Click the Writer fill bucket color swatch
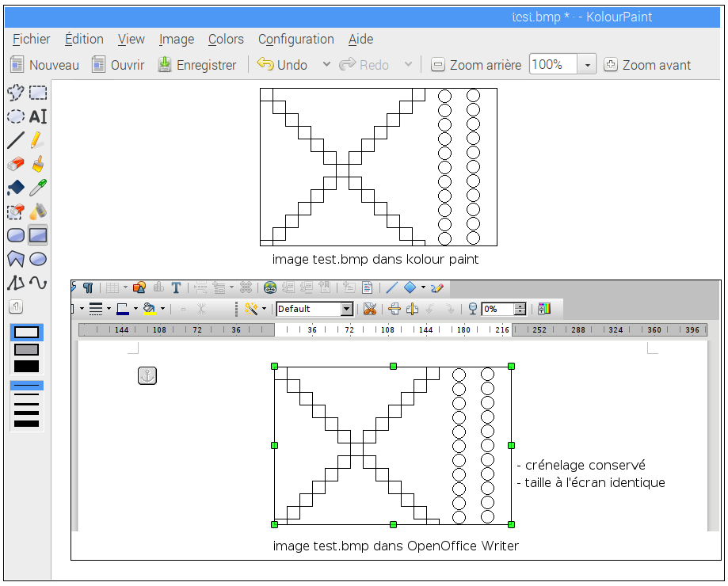This screenshot has width=728, height=586. [150, 309]
